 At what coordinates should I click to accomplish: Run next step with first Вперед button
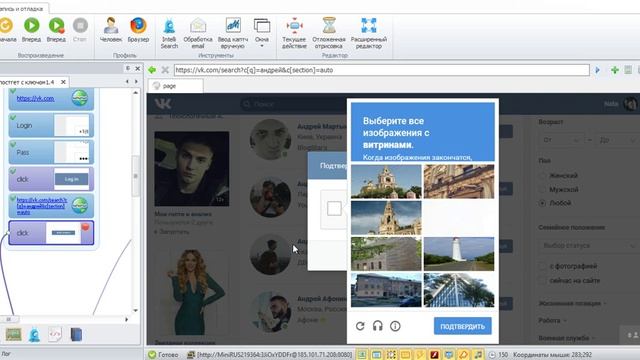[31, 26]
